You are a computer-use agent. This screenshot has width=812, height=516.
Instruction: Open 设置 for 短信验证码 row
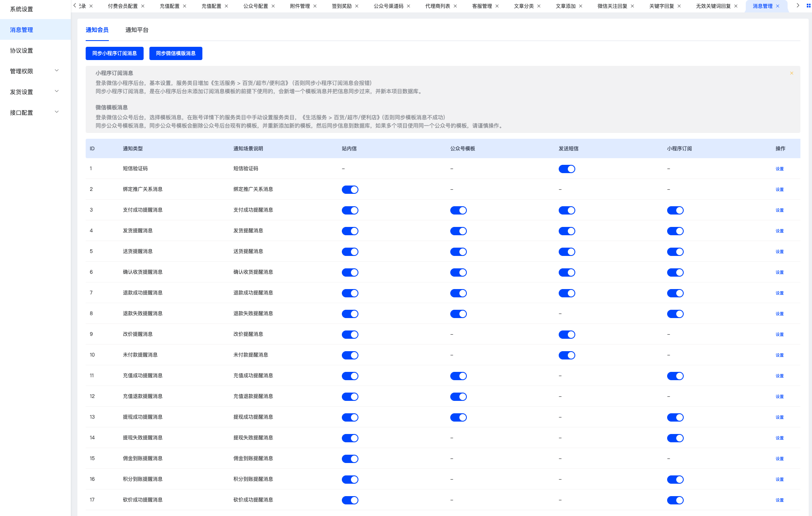(780, 169)
